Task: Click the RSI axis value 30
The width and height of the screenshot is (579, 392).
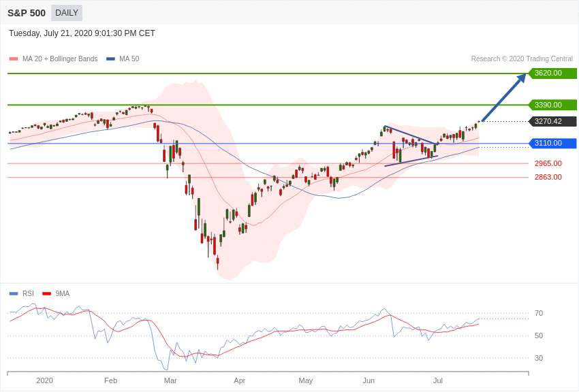Action: coord(539,358)
